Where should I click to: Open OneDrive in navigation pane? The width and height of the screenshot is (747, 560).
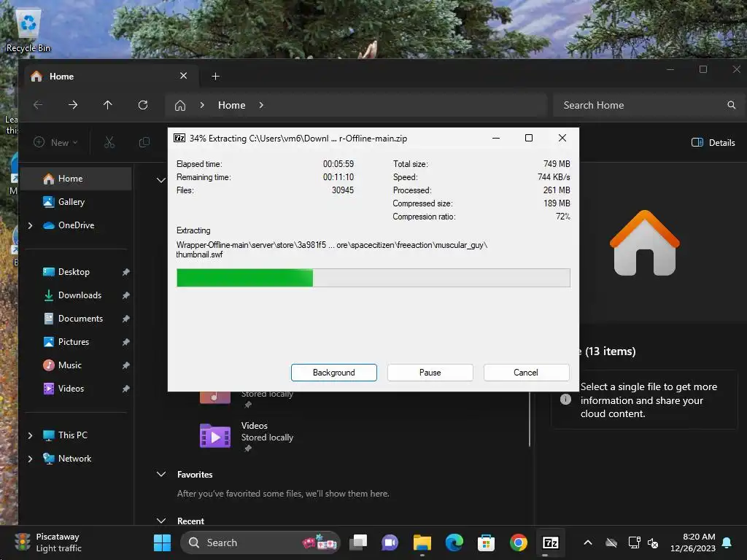pyautogui.click(x=76, y=225)
